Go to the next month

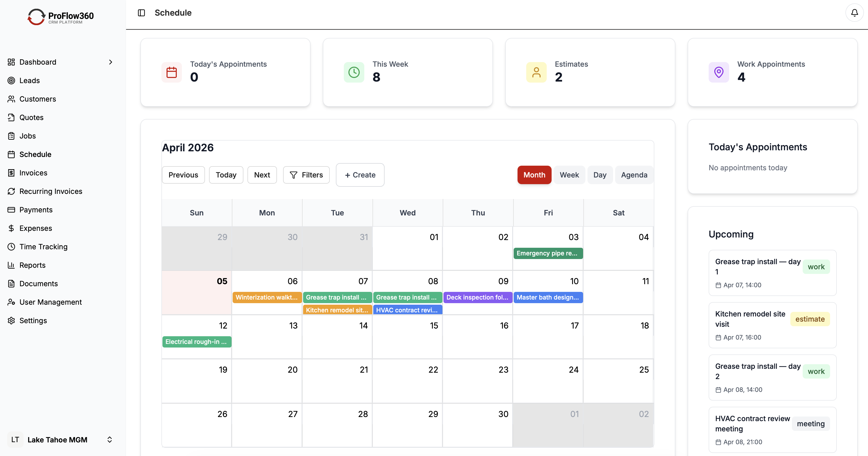(262, 175)
